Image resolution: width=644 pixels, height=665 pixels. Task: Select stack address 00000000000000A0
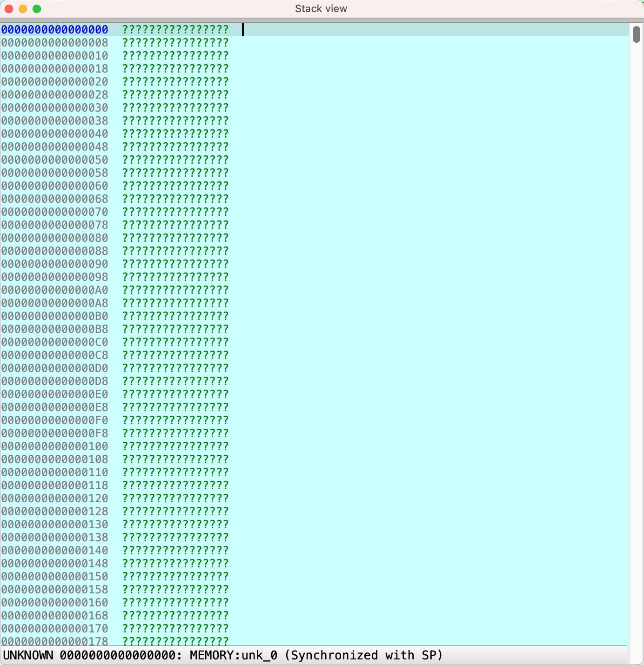[55, 290]
